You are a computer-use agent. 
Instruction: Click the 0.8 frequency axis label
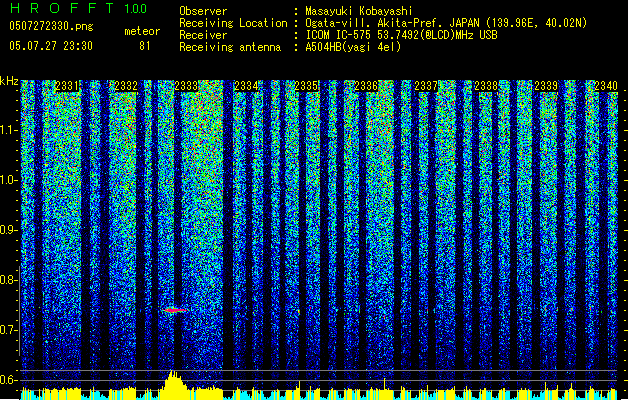[x=8, y=280]
